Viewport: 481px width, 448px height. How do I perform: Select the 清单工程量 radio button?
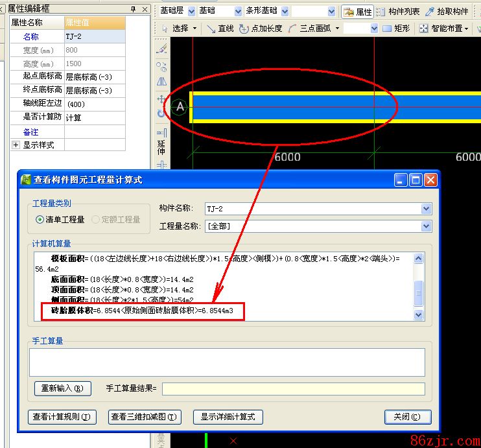[x=40, y=220]
